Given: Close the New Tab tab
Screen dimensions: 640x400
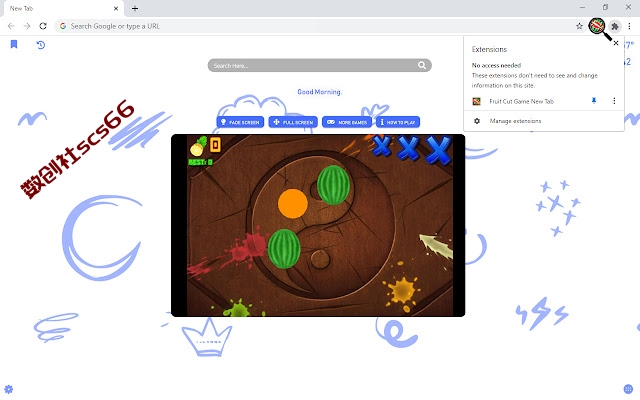Looking at the screenshot, I should tap(116, 8).
